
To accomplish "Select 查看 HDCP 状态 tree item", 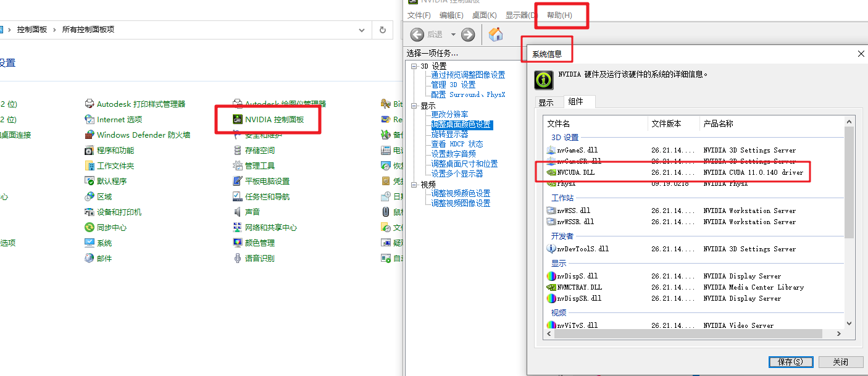I will 457,144.
